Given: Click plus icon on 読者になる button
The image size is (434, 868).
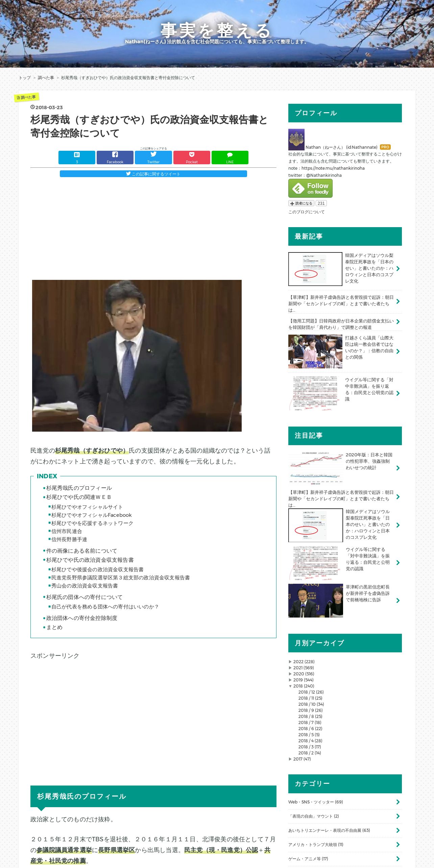Looking at the screenshot, I should point(292,203).
